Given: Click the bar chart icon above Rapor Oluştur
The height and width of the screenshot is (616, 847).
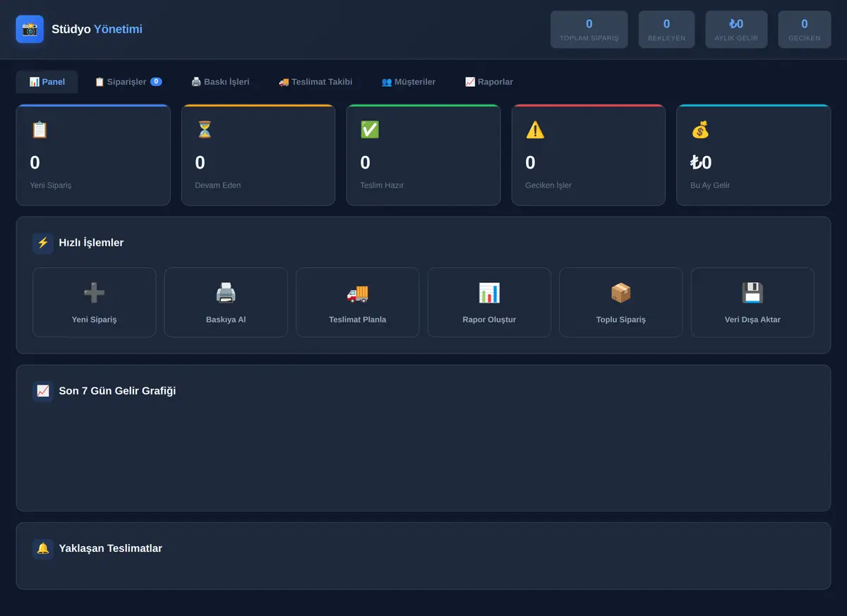Looking at the screenshot, I should [x=489, y=293].
